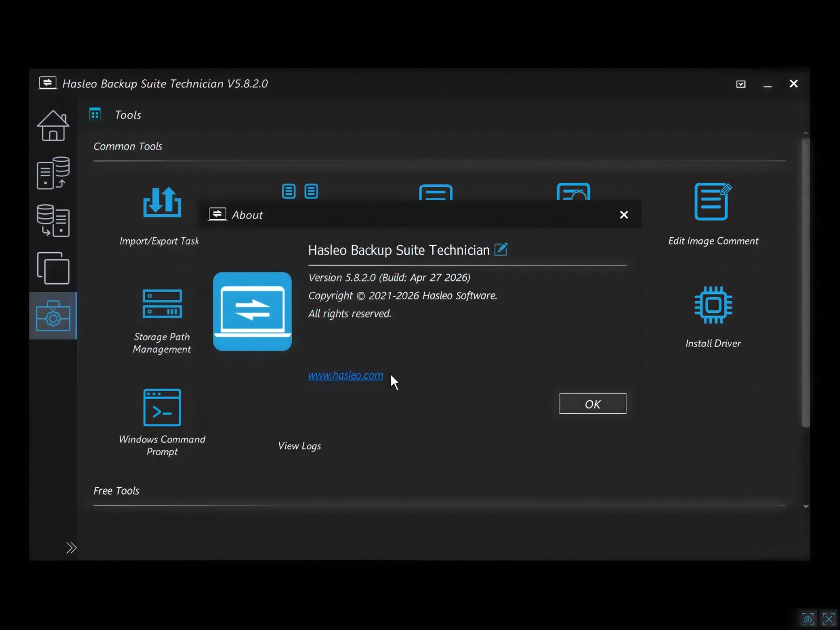Click the scrollbar down arrow
The height and width of the screenshot is (630, 840).
tap(806, 507)
